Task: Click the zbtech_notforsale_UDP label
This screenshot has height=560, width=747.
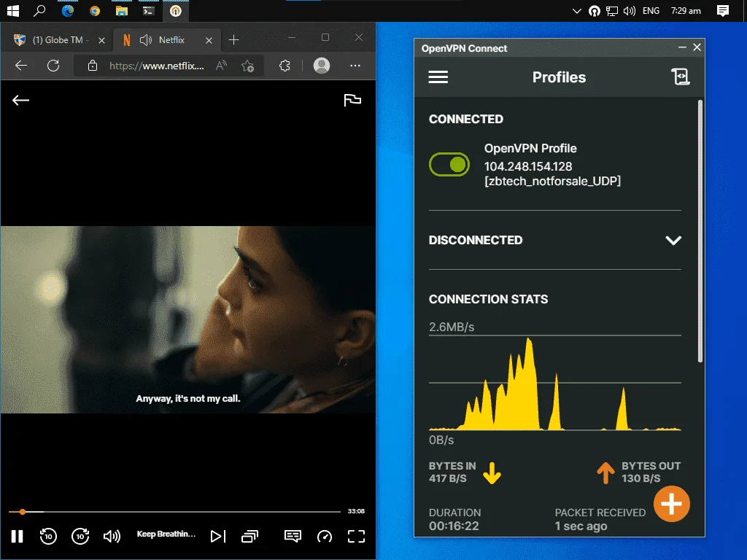Action: pos(553,181)
